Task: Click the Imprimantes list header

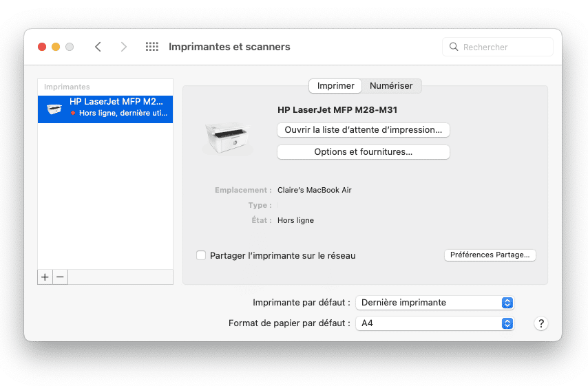Action: (67, 87)
